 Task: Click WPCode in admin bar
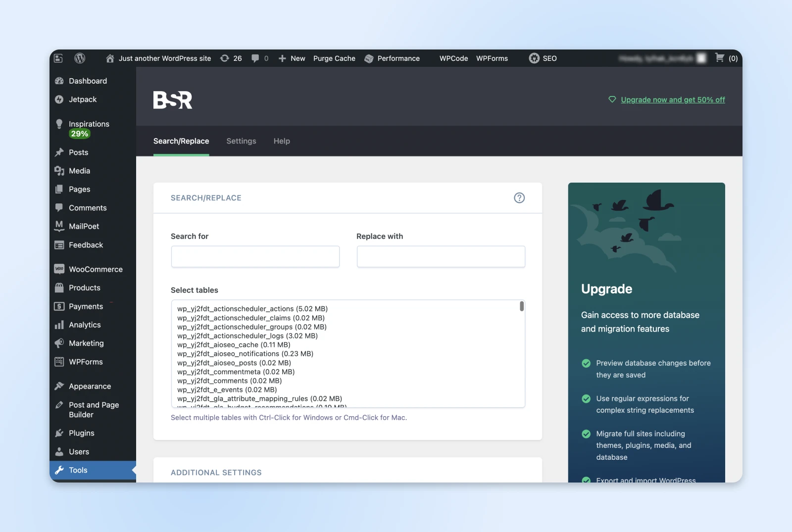pos(453,58)
